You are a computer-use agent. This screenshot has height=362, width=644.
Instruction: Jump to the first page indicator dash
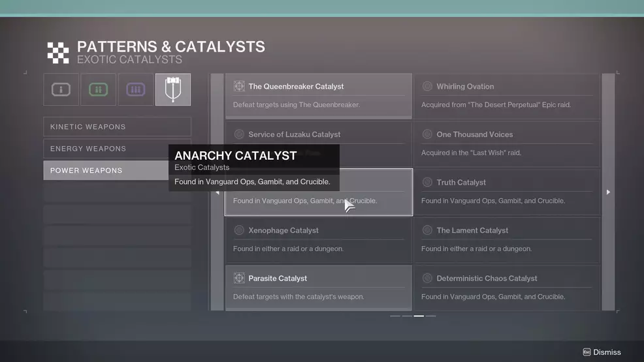[395, 316]
